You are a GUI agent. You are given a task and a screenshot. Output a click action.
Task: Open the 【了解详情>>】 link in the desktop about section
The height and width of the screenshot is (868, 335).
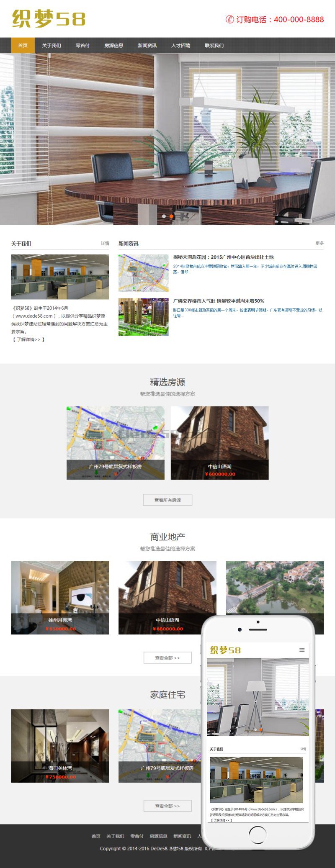click(28, 339)
